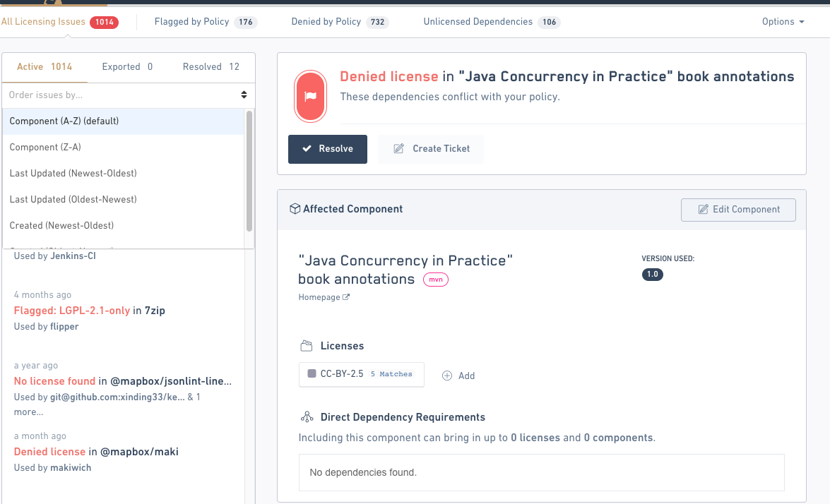Open Flagged: LGPL-2.1-only in 7zip issue
This screenshot has height=504, width=830.
(90, 311)
